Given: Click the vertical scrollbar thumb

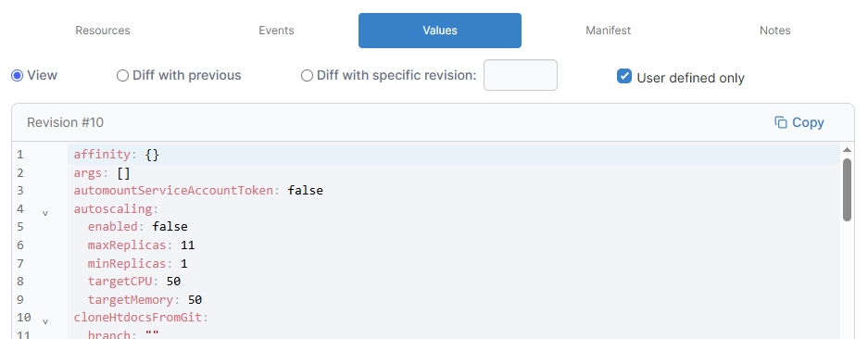Looking at the screenshot, I should [847, 190].
